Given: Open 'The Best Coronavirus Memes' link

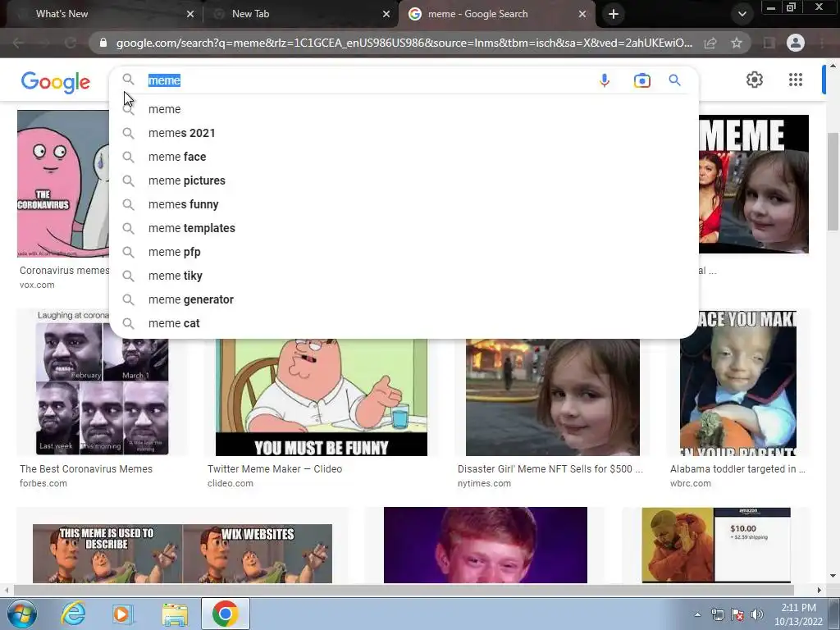Looking at the screenshot, I should (86, 468).
